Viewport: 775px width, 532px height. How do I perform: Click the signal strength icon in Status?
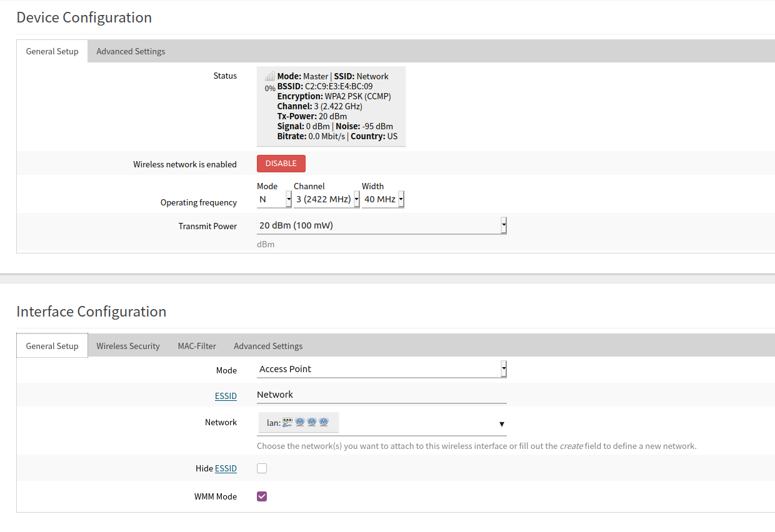pyautogui.click(x=269, y=77)
